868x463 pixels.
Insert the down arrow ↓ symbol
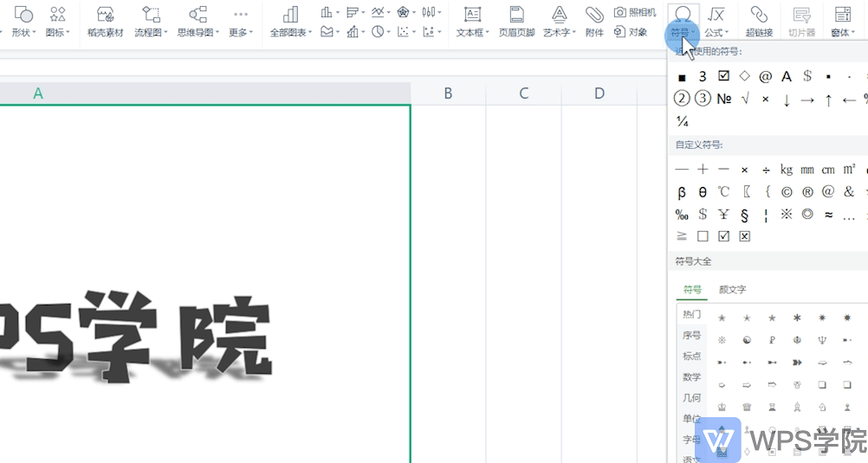(786, 100)
